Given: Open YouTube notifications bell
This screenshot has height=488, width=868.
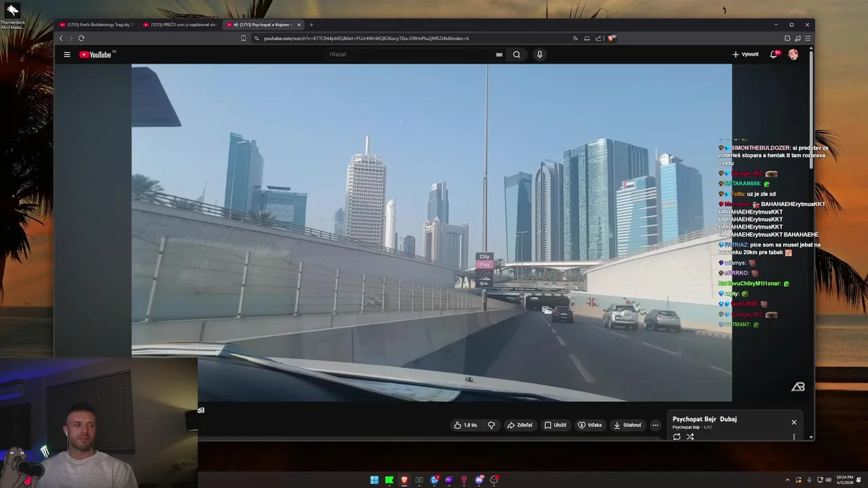Looking at the screenshot, I should click(x=774, y=54).
